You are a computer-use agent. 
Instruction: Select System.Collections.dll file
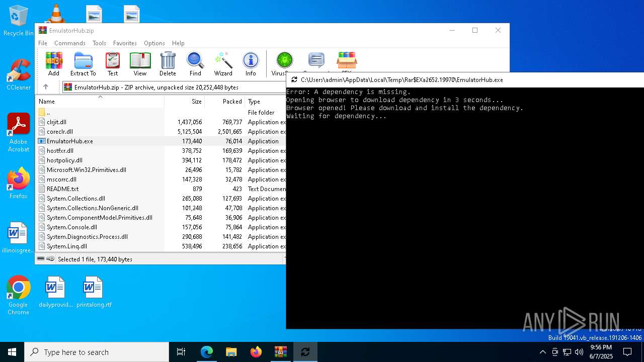(161, 199)
